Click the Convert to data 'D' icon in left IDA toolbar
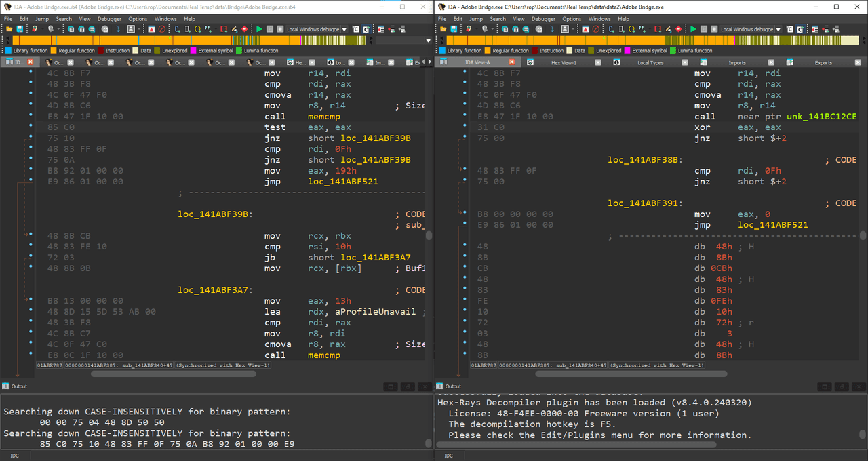The width and height of the screenshot is (868, 461). pos(187,29)
